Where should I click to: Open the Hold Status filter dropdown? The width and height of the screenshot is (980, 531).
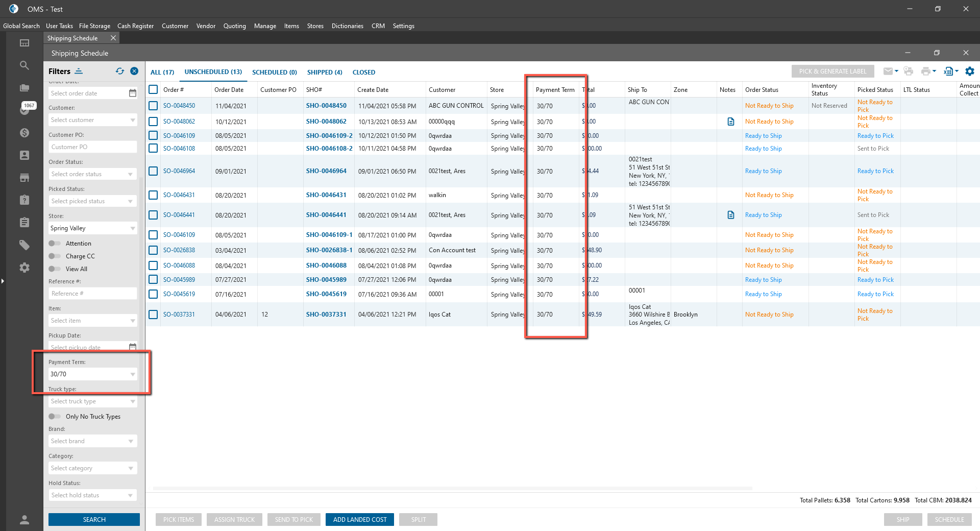[93, 495]
